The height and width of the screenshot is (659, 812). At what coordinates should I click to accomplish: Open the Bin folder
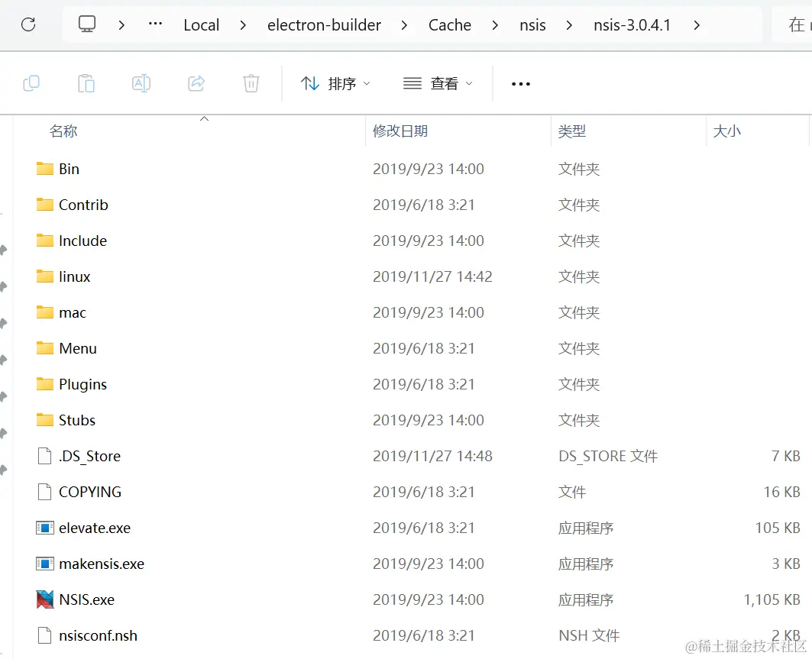[x=67, y=169]
